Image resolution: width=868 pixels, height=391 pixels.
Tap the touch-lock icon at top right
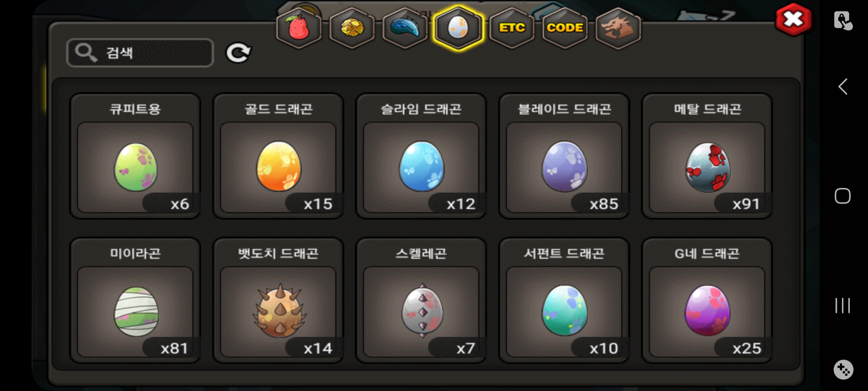pos(843,20)
